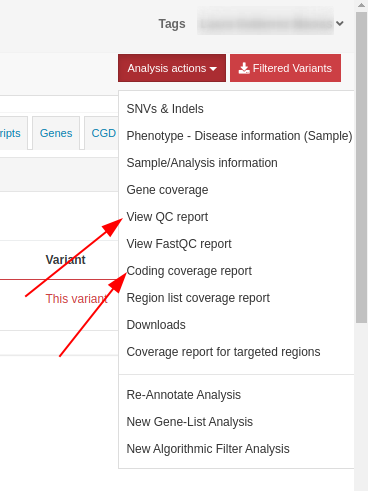Switch to the Genes tab
Screen dimensions: 368x491
[x=56, y=133]
